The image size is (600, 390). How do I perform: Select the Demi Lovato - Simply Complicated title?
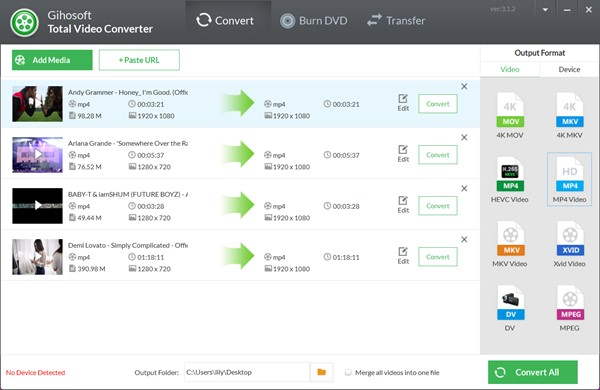click(128, 245)
